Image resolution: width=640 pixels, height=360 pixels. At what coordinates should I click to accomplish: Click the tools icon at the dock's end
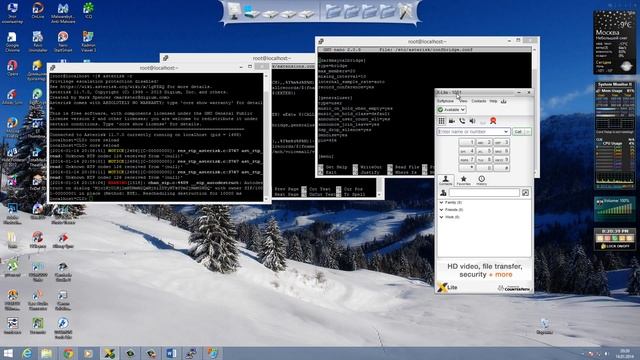(x=405, y=11)
